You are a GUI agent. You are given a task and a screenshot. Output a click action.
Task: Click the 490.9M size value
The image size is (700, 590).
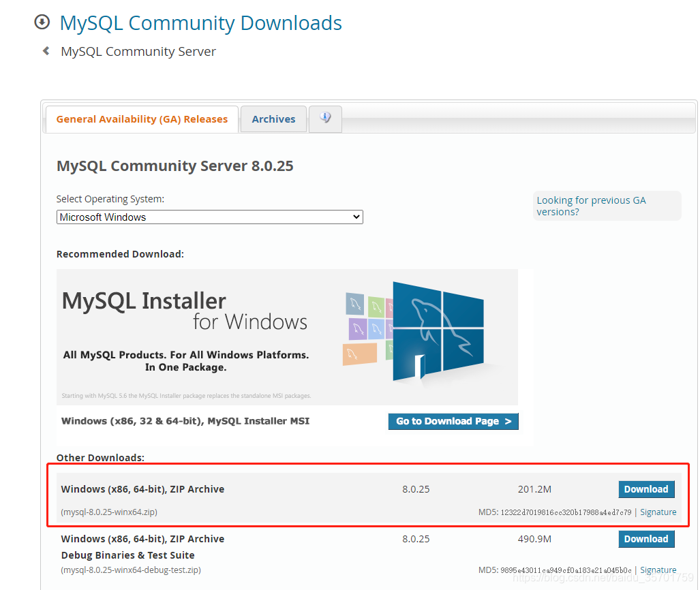[534, 539]
